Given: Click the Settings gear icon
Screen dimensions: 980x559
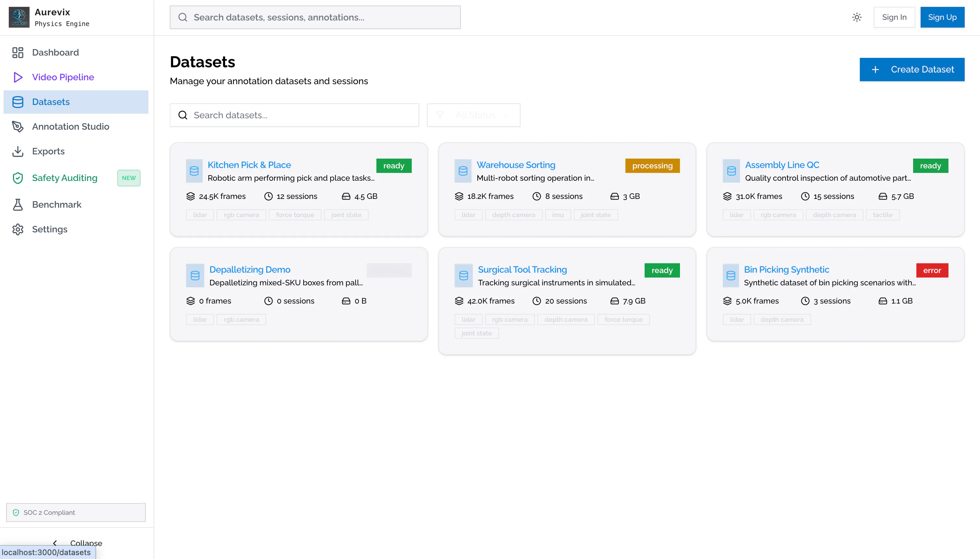Looking at the screenshot, I should (18, 229).
